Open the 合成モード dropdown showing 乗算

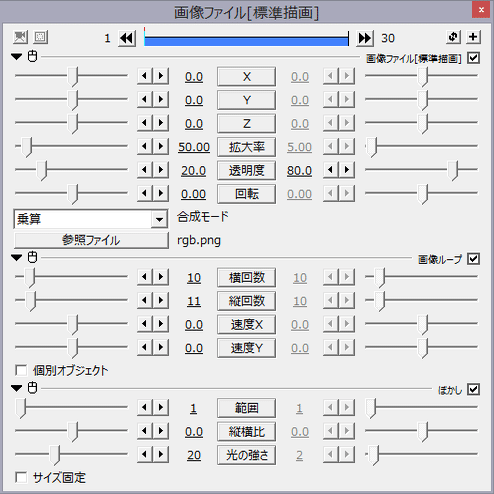tap(91, 219)
